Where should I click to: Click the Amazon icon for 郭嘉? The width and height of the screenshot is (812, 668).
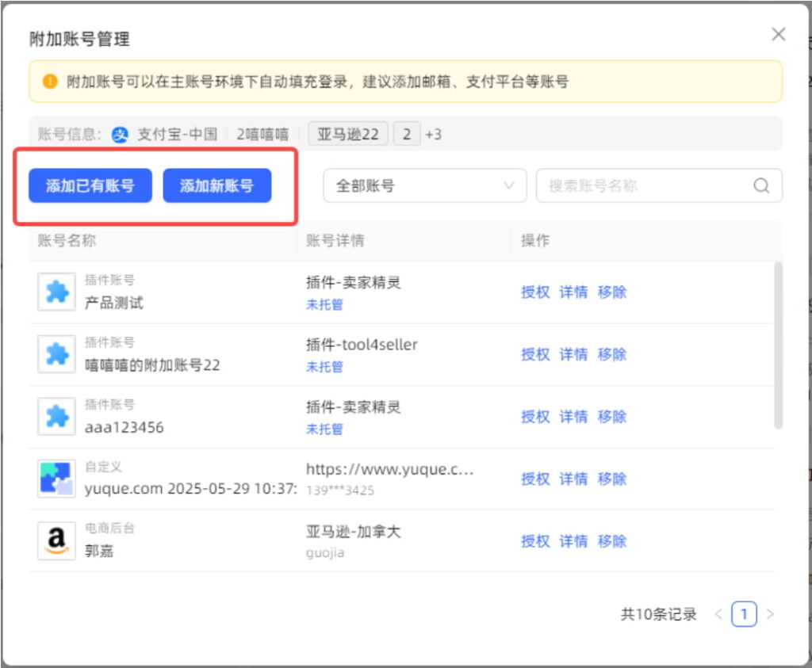[56, 540]
